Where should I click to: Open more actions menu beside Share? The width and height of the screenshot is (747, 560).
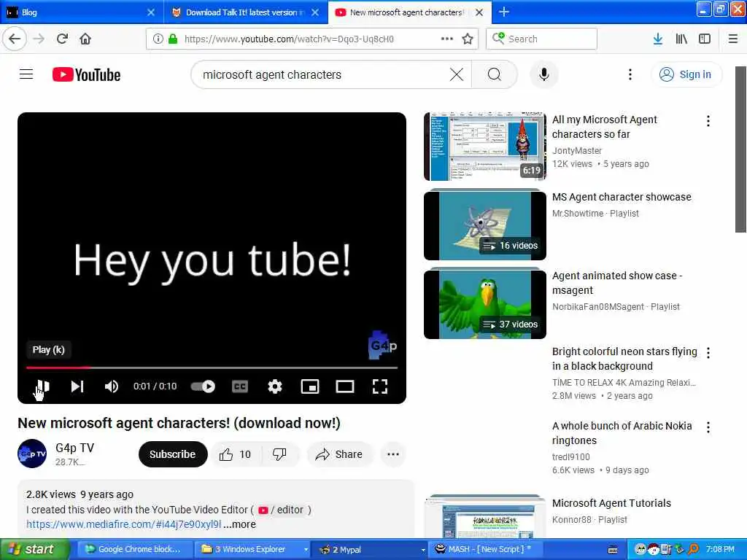pos(393,454)
